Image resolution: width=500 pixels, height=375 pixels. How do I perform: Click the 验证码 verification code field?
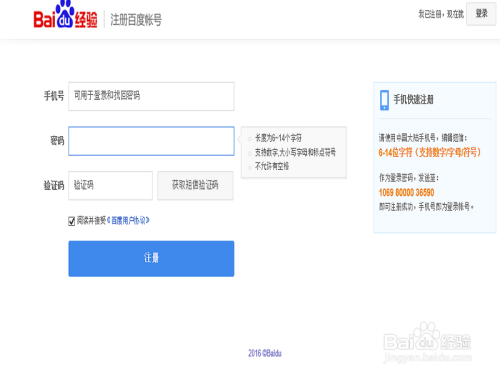pyautogui.click(x=110, y=185)
